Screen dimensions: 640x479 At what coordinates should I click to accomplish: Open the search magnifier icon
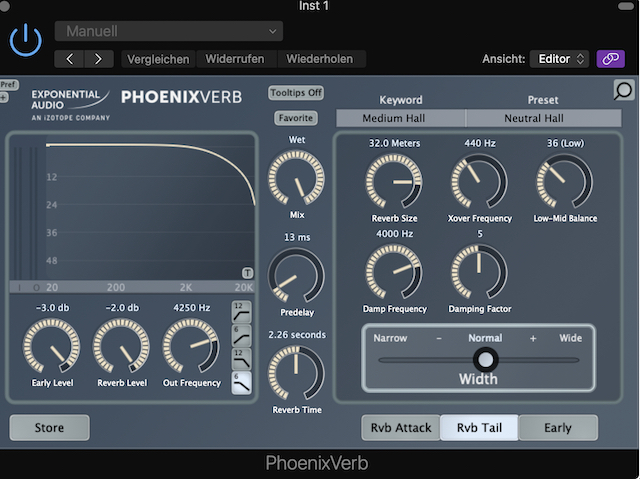tap(623, 90)
